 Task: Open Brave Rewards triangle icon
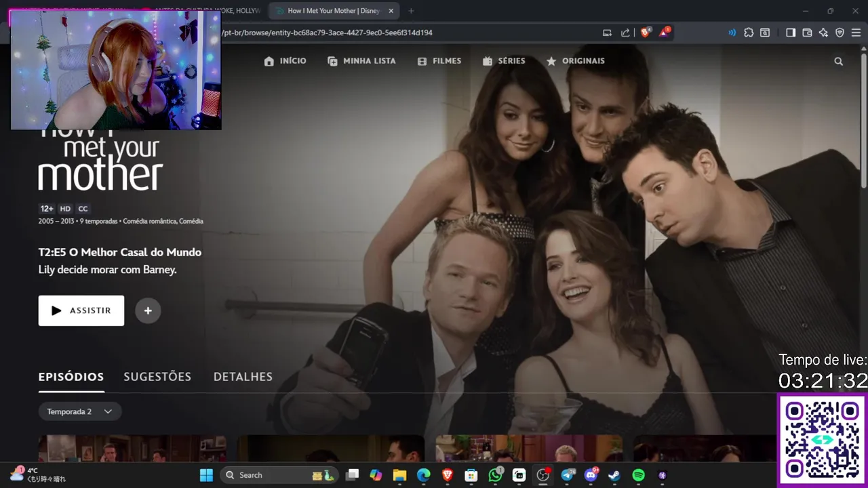click(x=664, y=32)
